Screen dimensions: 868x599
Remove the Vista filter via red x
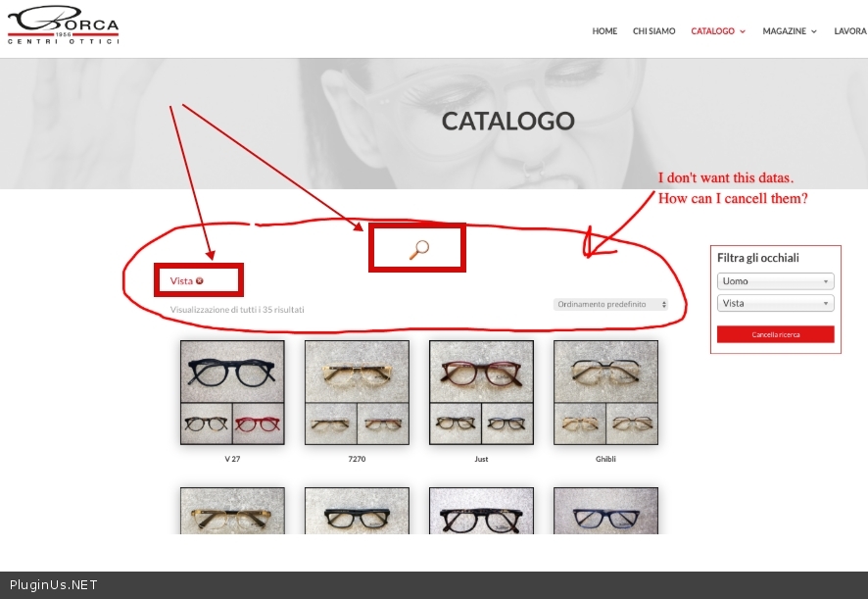(x=199, y=281)
